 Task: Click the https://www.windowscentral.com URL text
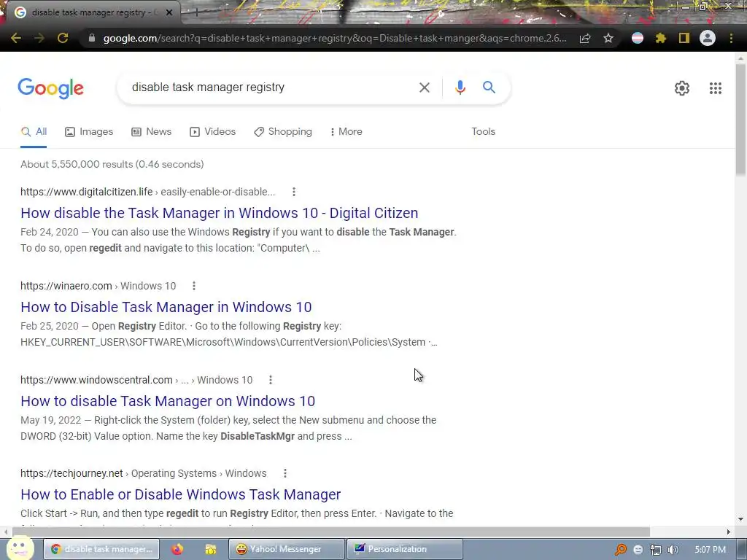point(96,380)
